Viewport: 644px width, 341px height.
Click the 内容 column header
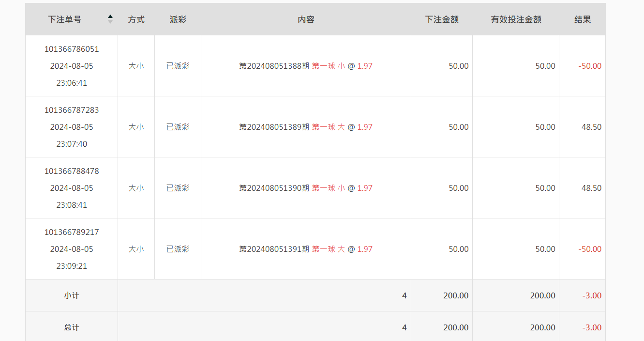click(x=306, y=19)
